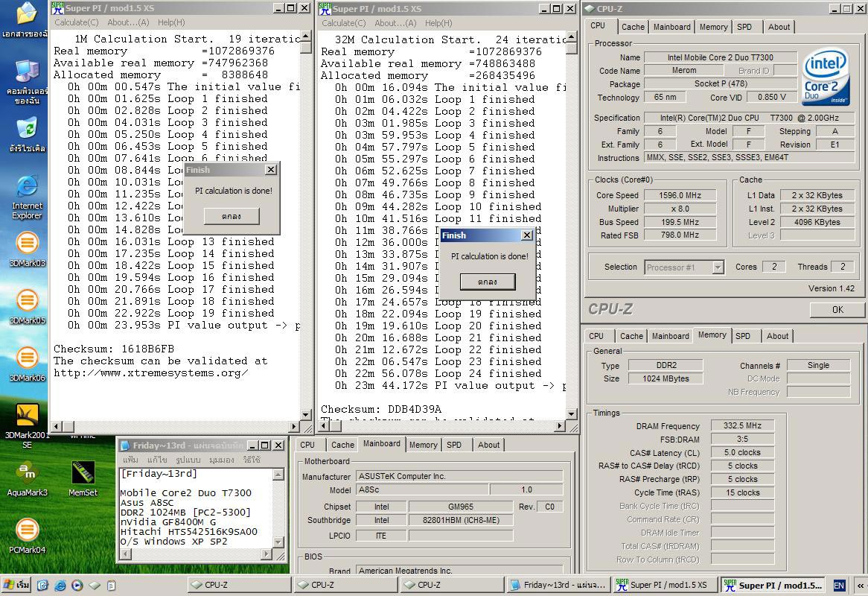Click the CPU Name field Intel Mobile Core 2 Duo T7300
Viewport: 868px width, 596px height.
coord(721,57)
